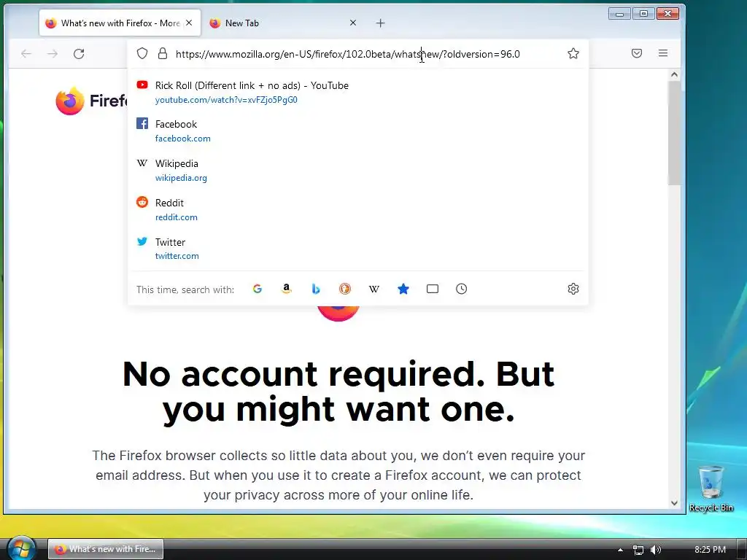This screenshot has height=560, width=747.
Task: Show hidden tray icons arrow
Action: 620,550
